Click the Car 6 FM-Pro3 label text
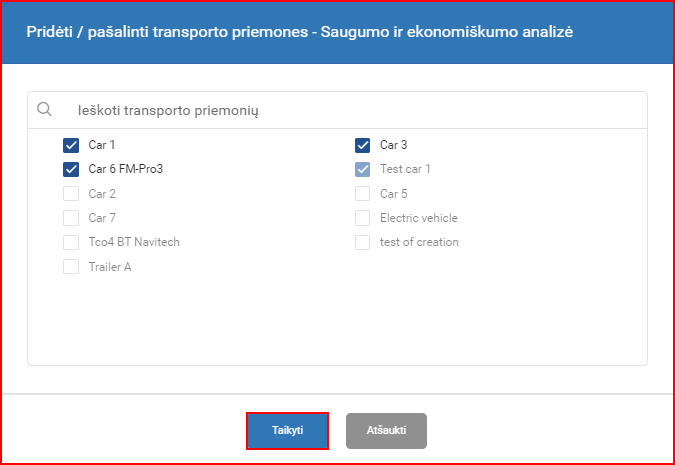The height and width of the screenshot is (465, 675). click(x=126, y=169)
